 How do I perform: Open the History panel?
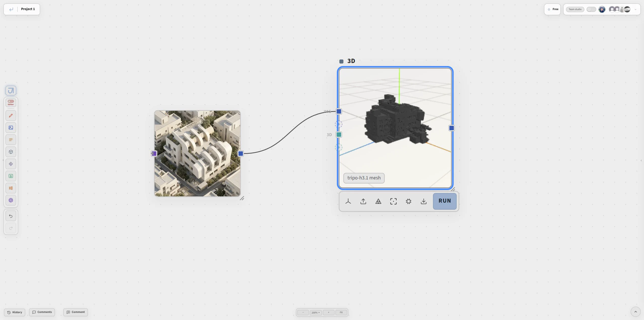pyautogui.click(x=15, y=312)
